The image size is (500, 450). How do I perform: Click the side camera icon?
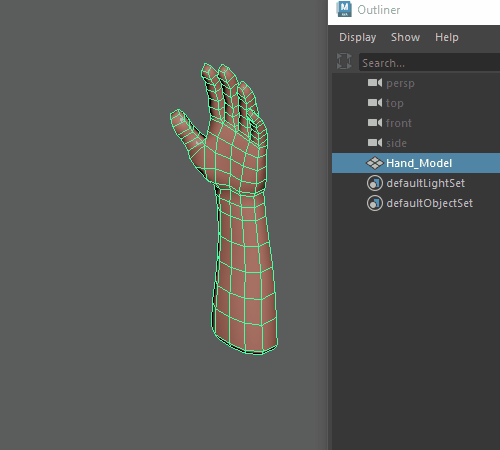coord(375,143)
